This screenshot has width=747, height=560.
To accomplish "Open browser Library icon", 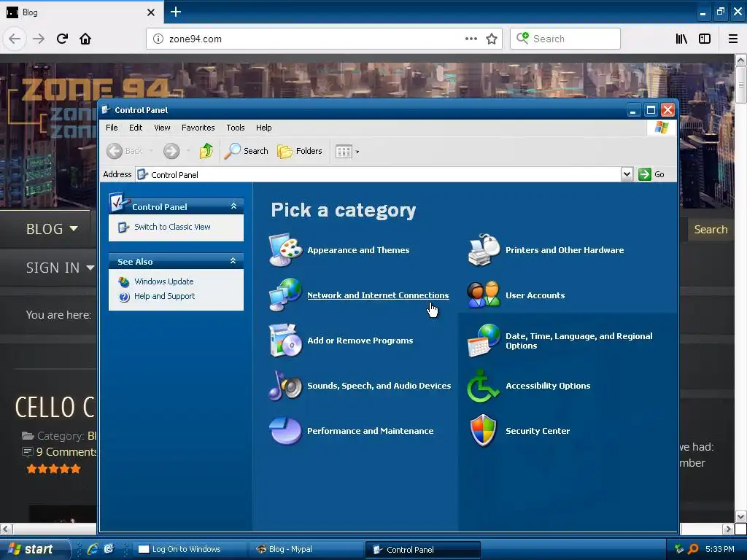I will point(681,39).
